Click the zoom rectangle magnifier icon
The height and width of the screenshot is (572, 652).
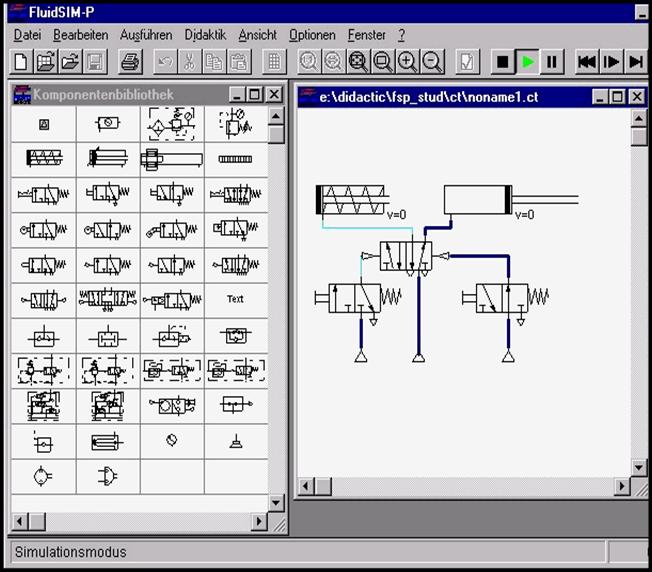coord(383,62)
